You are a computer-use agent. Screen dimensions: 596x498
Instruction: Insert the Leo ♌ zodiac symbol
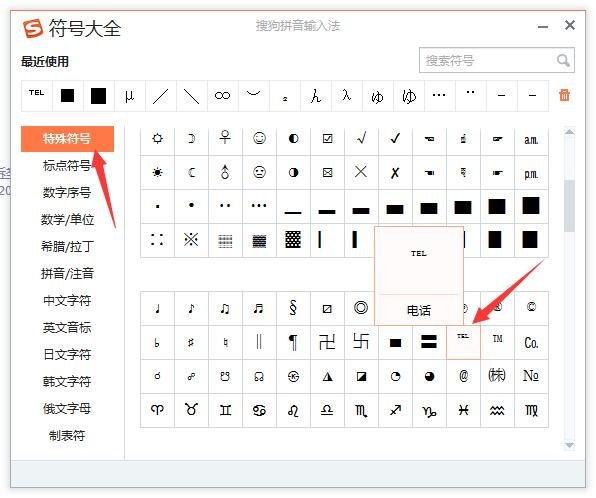(x=293, y=410)
